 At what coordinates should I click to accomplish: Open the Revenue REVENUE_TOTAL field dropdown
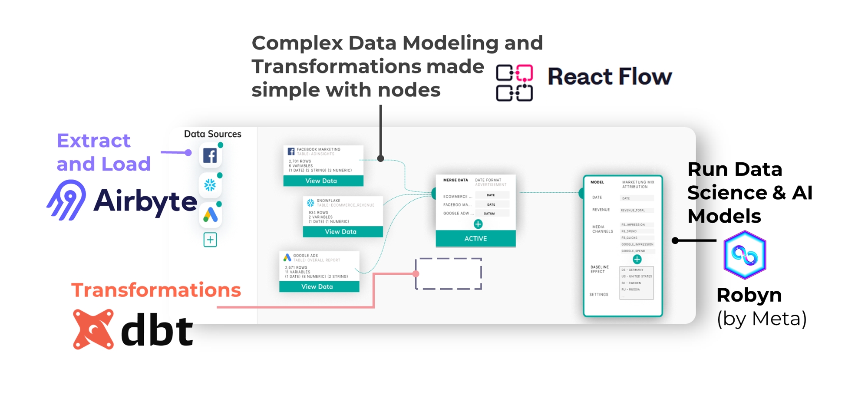pos(637,210)
